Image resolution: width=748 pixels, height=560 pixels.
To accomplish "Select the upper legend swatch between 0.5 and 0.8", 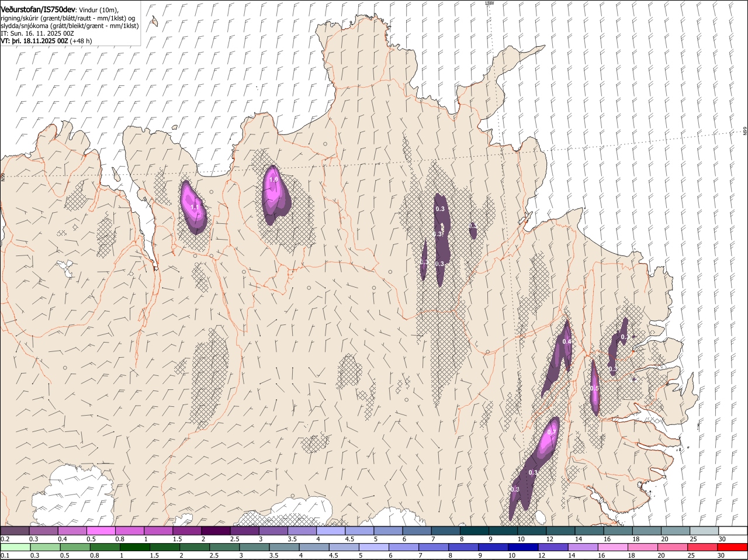I will pyautogui.click(x=102, y=531).
